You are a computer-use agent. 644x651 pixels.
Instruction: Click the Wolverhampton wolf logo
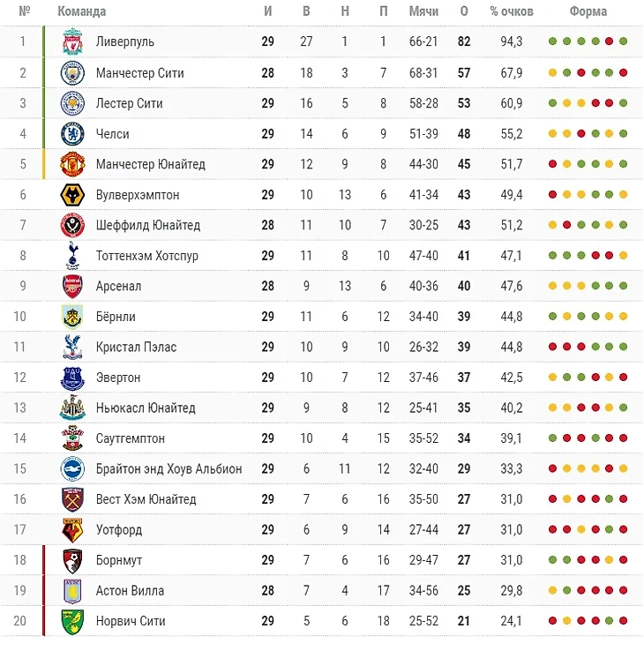pyautogui.click(x=71, y=194)
